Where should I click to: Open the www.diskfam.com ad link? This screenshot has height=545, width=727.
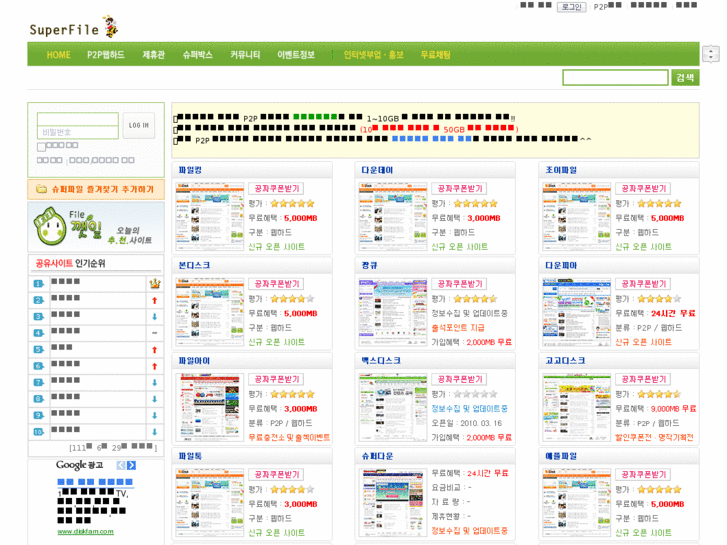coord(85,532)
